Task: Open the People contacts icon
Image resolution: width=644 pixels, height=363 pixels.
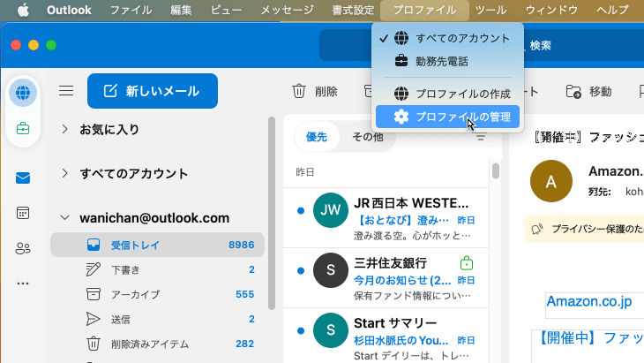Action: click(x=23, y=248)
